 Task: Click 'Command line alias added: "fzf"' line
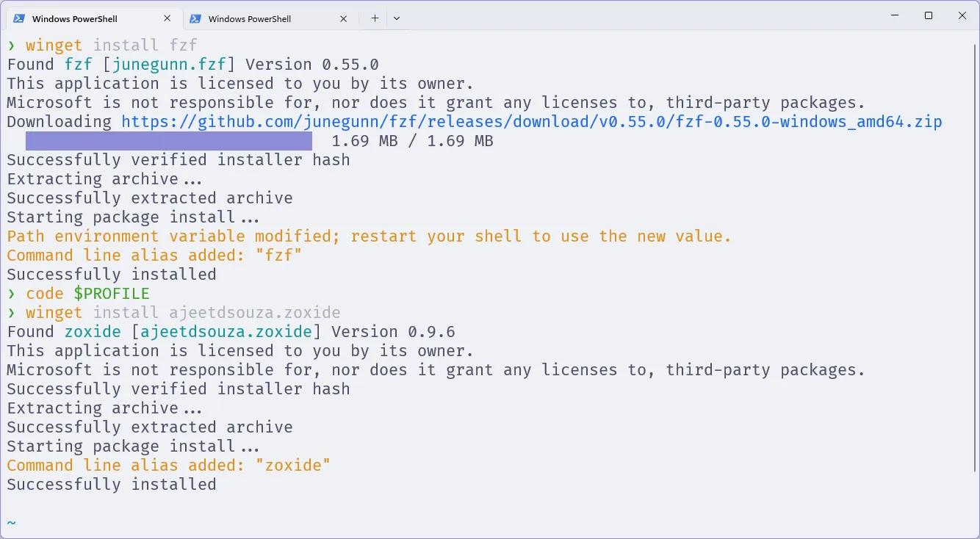click(x=155, y=256)
